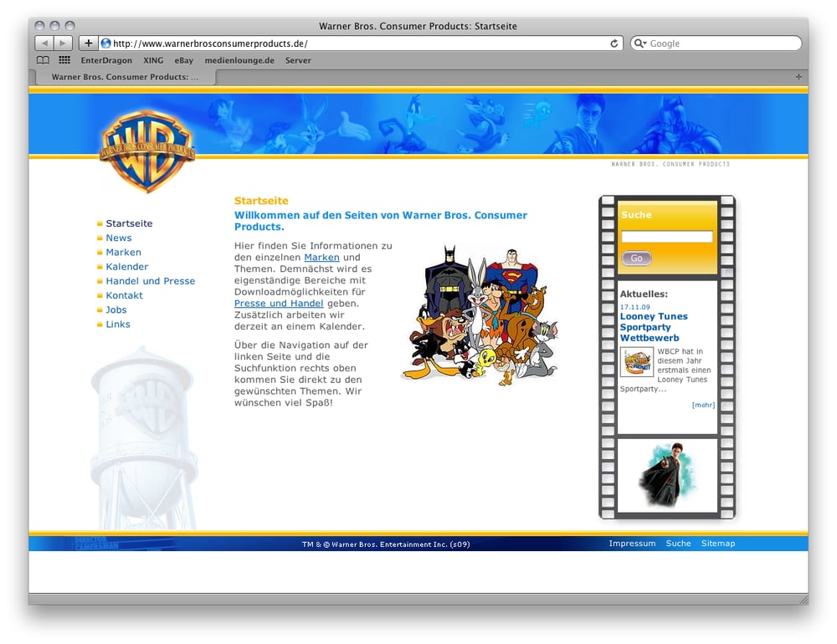Click the Suche text input field
The height and width of the screenshot is (644, 837).
[x=667, y=237]
